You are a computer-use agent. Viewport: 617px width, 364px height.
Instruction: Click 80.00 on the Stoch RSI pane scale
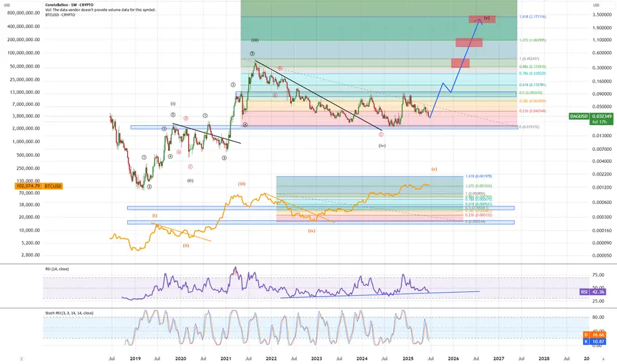click(x=598, y=317)
